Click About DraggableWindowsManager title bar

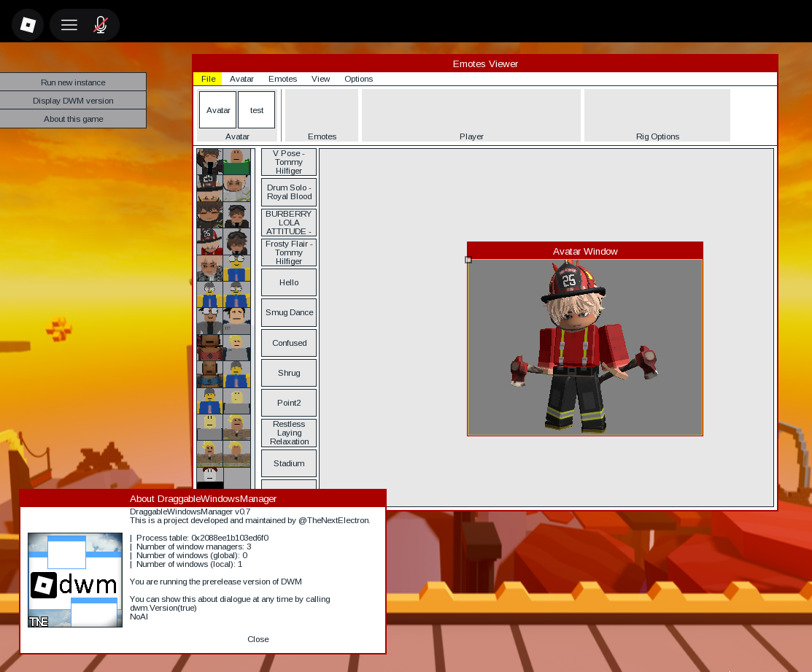click(203, 498)
